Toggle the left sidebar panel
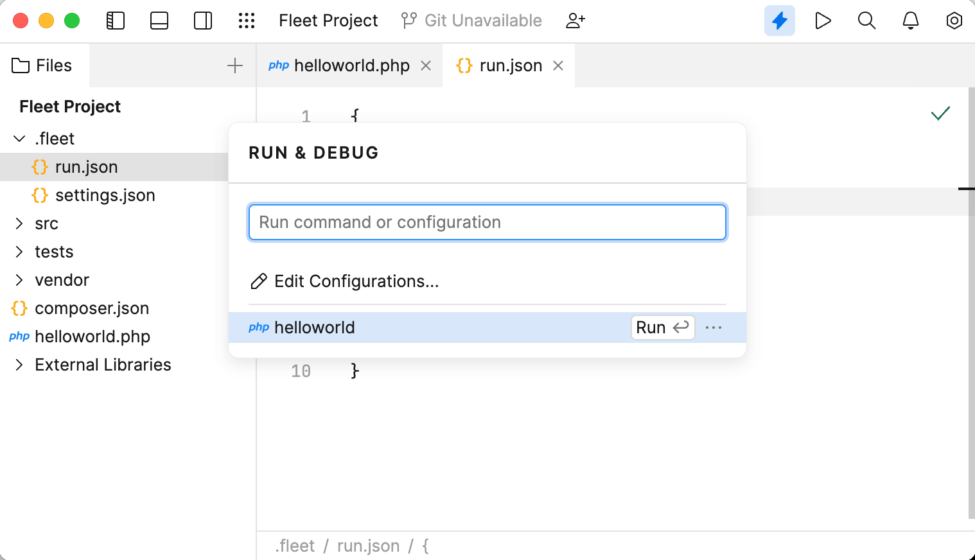The height and width of the screenshot is (560, 975). click(x=116, y=21)
